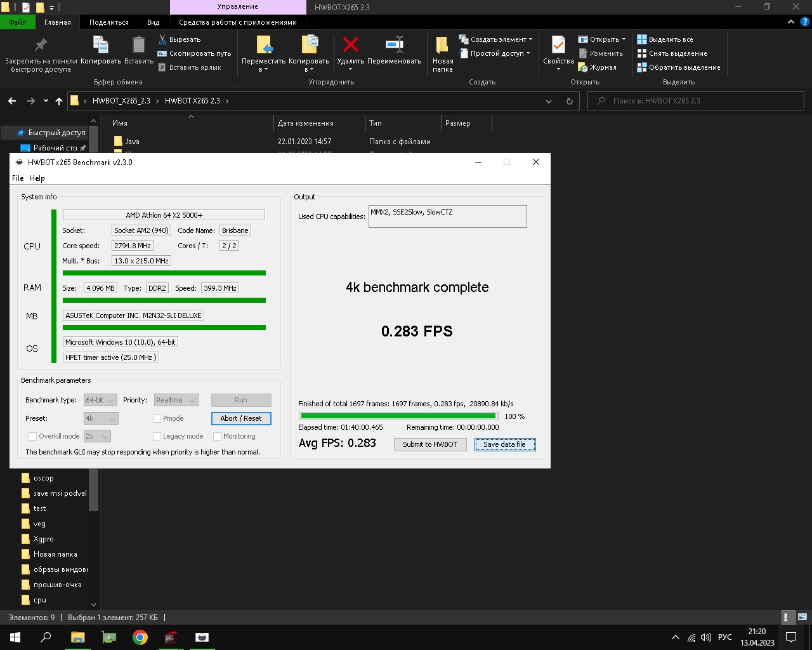Switch to Главная ribbon tab
812x650 pixels.
58,22
